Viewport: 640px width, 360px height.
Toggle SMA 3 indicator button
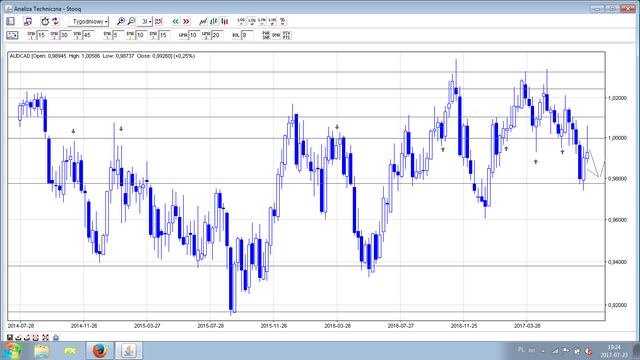click(x=77, y=36)
